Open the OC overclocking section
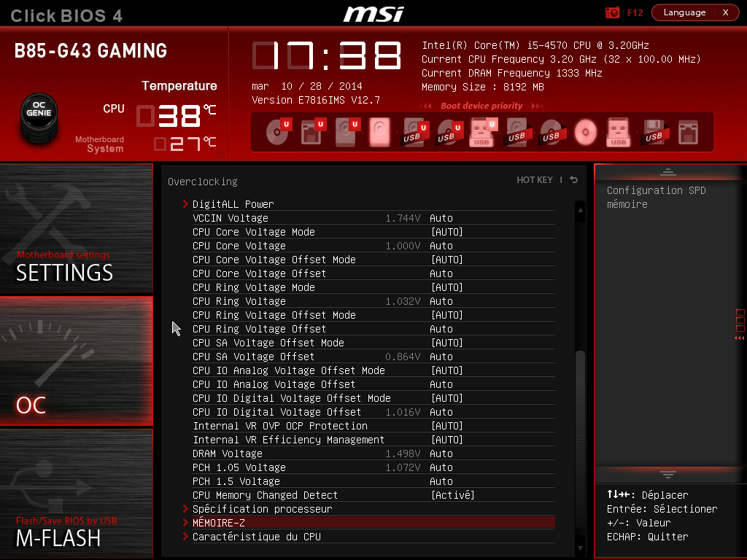This screenshot has height=560, width=747. click(76, 361)
